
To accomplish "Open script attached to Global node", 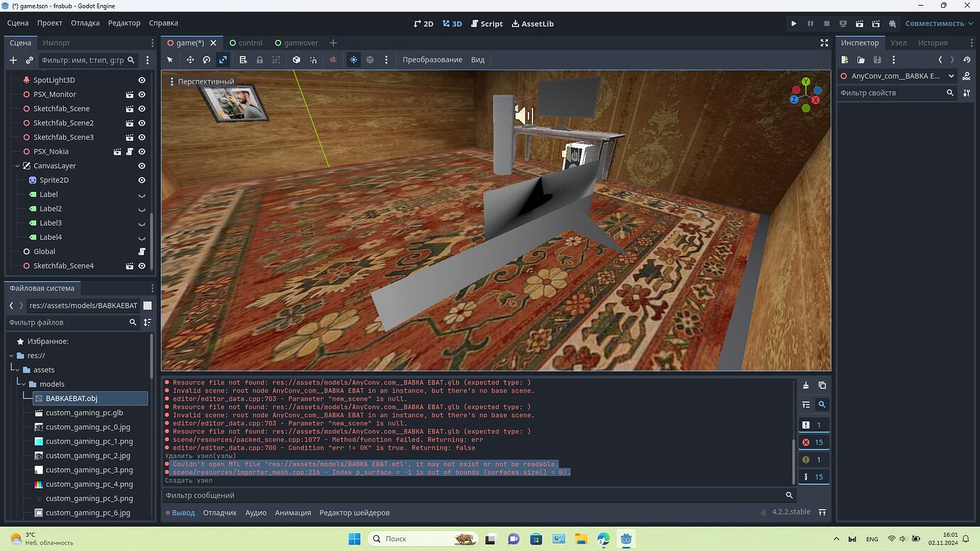I will point(141,251).
